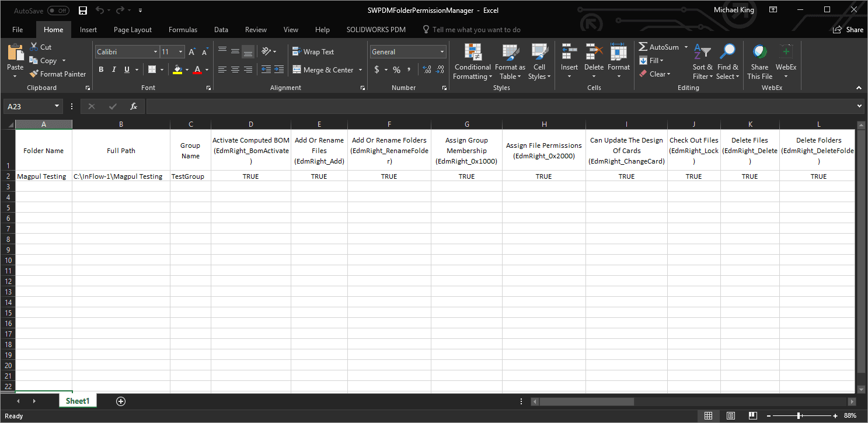
Task: Open Format cells menu
Action: point(619,62)
